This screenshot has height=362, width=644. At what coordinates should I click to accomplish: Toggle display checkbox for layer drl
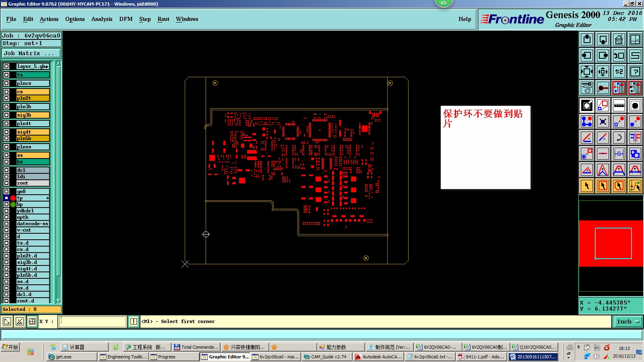pos(6,170)
